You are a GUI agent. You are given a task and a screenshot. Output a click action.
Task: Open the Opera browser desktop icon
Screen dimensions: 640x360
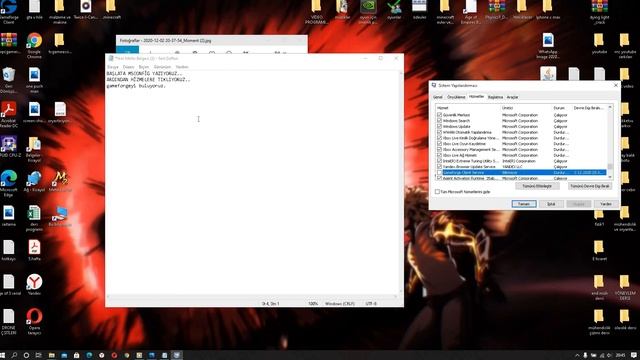tap(34, 321)
